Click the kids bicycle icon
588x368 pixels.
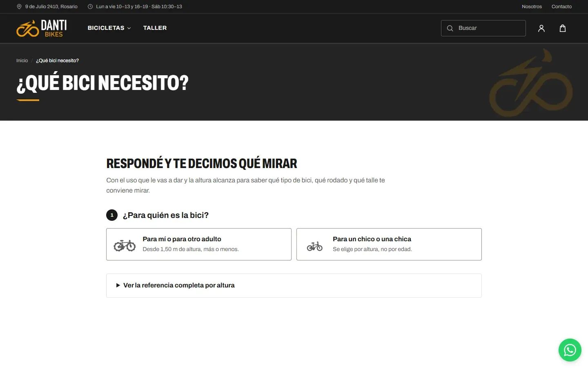click(315, 246)
